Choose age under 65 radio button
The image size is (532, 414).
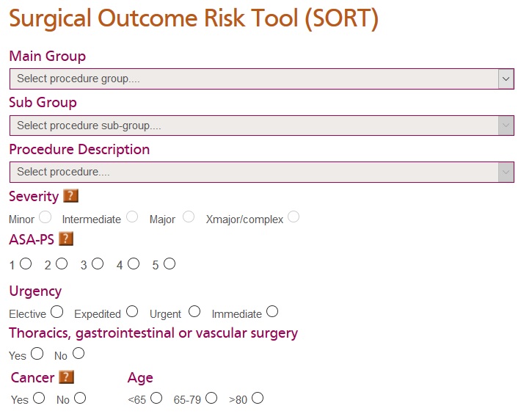tap(156, 398)
